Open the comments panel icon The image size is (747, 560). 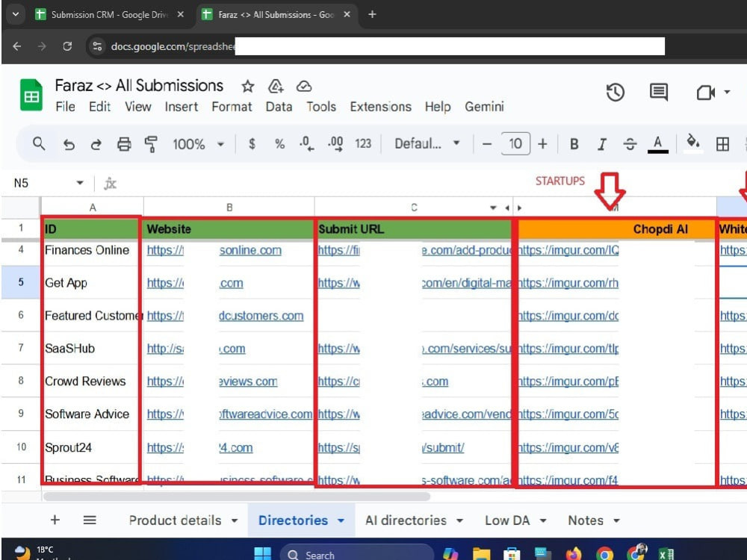(658, 92)
